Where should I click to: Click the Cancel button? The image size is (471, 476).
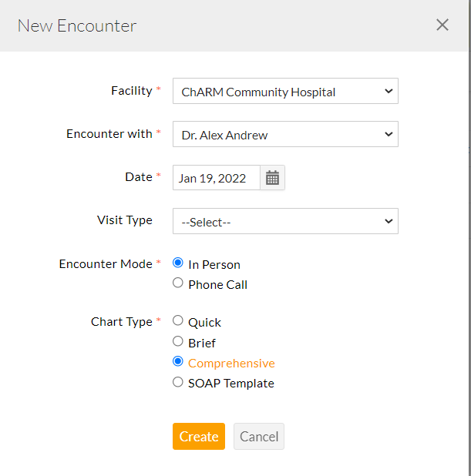(259, 436)
